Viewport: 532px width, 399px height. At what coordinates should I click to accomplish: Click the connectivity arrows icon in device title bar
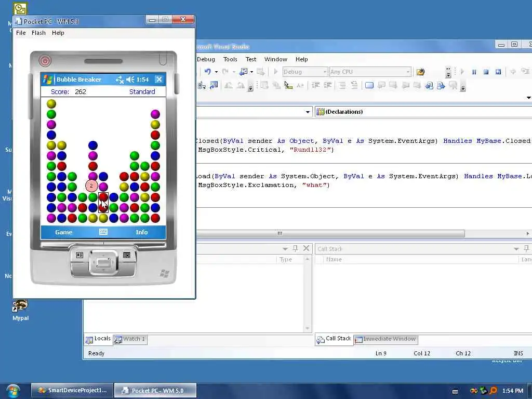point(119,79)
